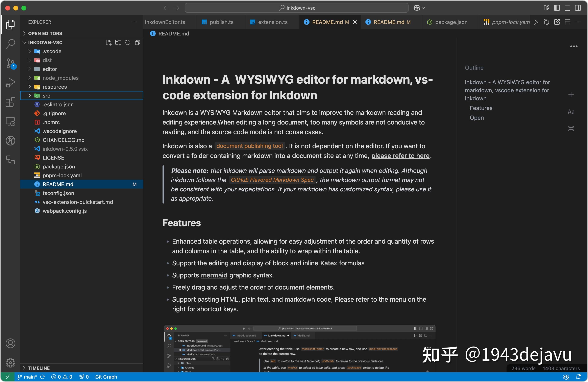This screenshot has width=588, height=382.
Task: Click the New File icon in Explorer
Action: click(108, 42)
